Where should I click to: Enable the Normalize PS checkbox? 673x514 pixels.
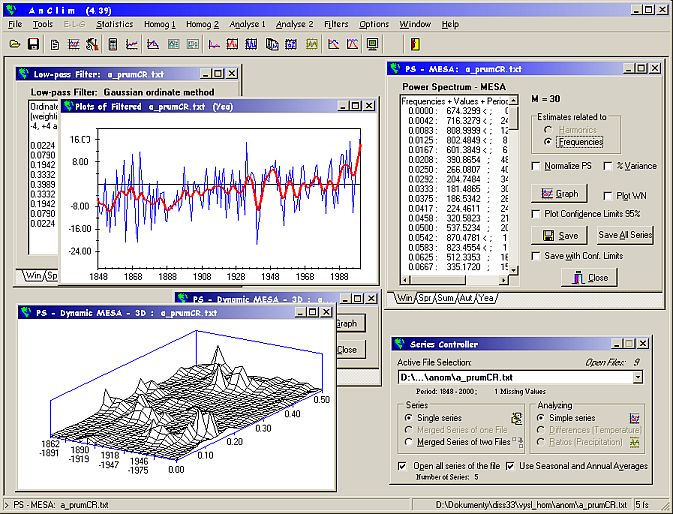(x=536, y=166)
